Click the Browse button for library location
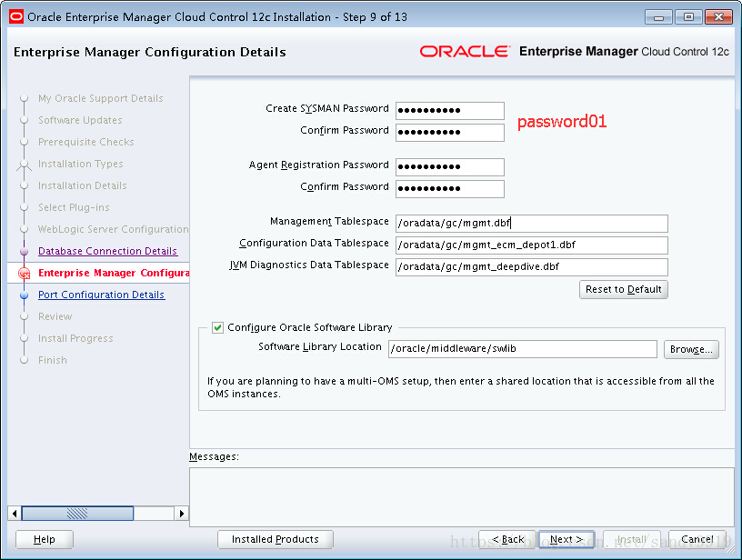742x560 pixels. point(691,349)
